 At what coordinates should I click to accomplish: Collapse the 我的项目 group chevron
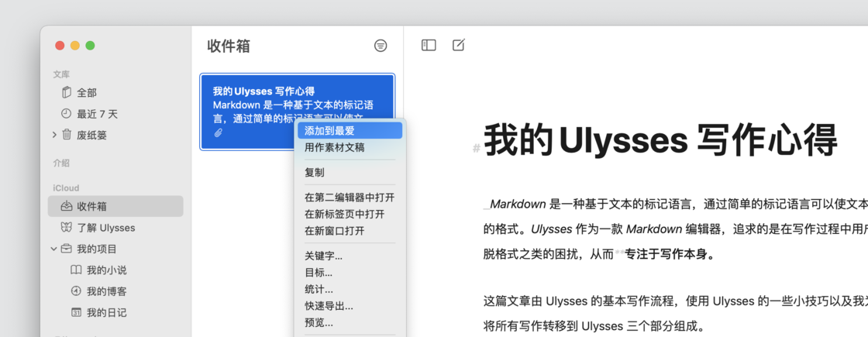coord(53,249)
